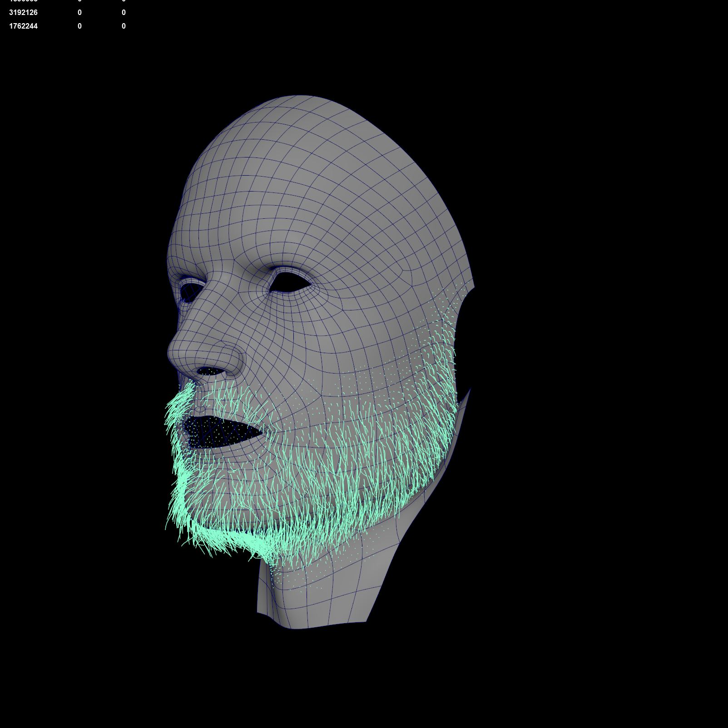
Task: Click the 3192126 poly count value
Action: 23,13
